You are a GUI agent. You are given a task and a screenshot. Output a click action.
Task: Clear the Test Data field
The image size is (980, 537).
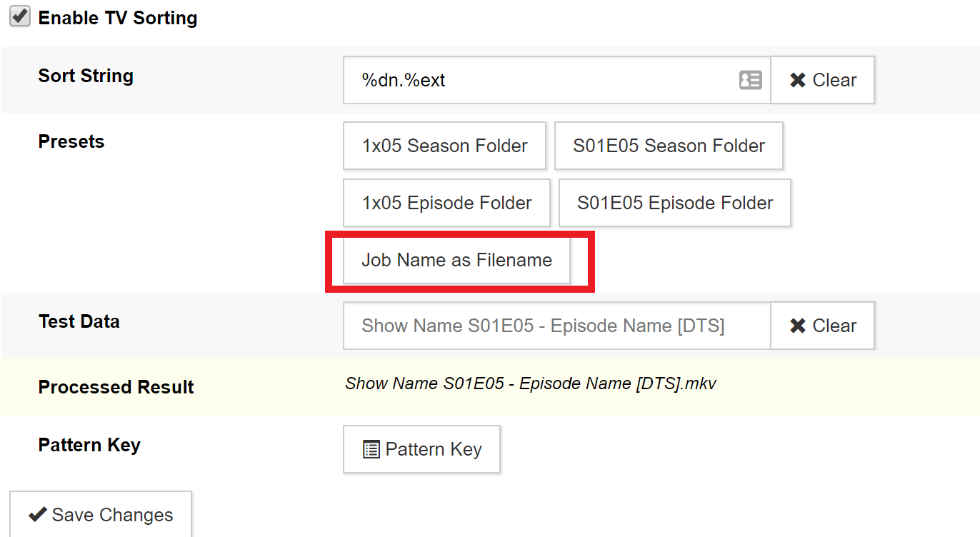(822, 326)
